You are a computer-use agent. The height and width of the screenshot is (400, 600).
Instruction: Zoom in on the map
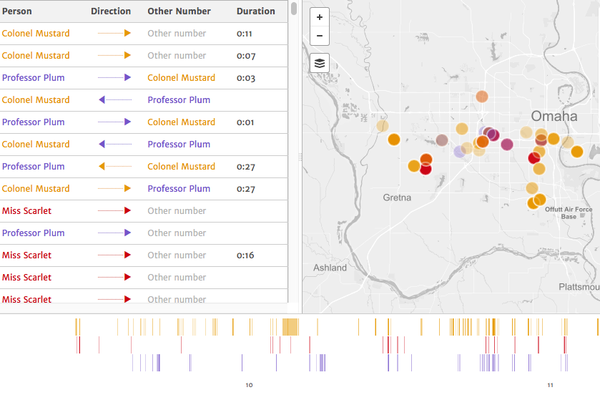319,17
